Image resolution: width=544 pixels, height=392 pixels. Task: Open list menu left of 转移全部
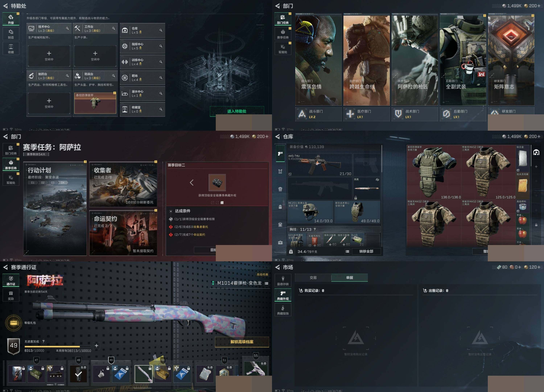click(x=347, y=251)
